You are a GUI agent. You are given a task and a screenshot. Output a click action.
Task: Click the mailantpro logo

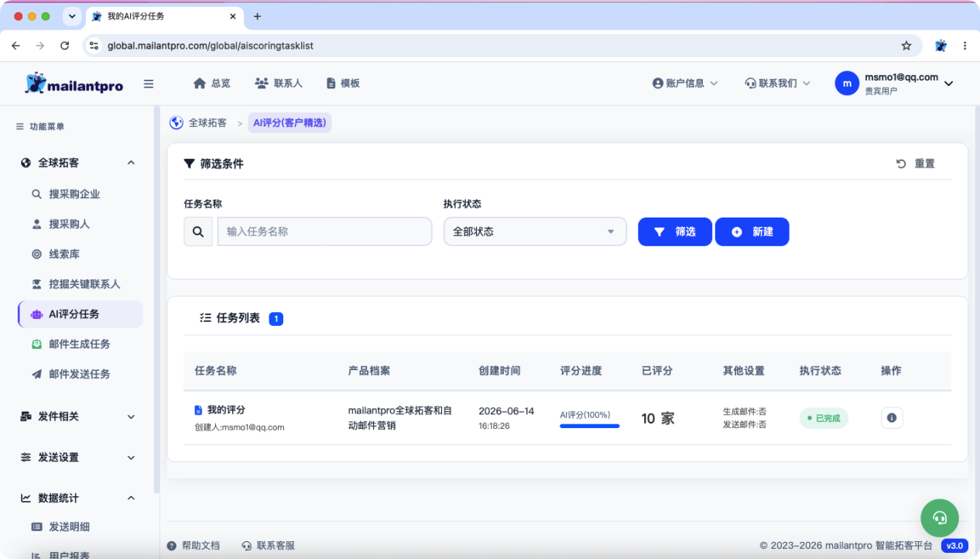74,84
